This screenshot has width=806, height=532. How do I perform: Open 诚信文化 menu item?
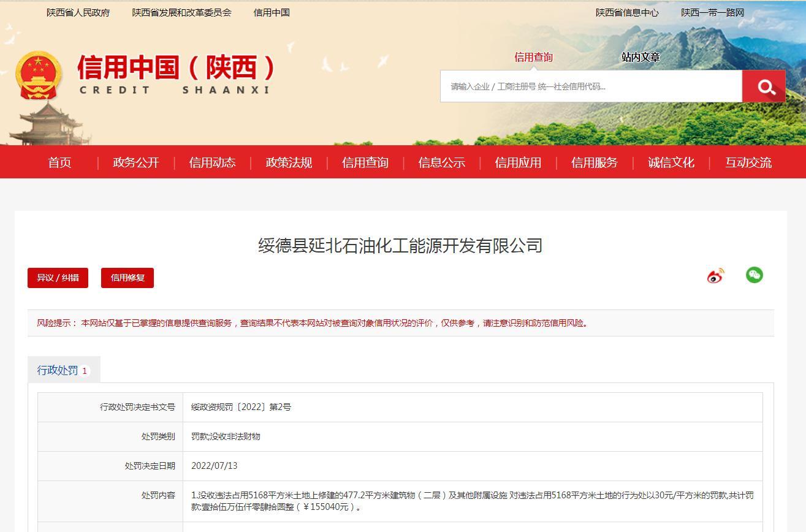pyautogui.click(x=671, y=162)
